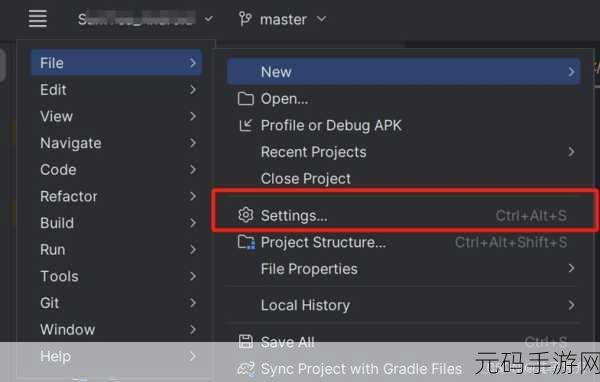The height and width of the screenshot is (382, 600).
Task: Expand the Local History submenu
Action: tap(402, 305)
